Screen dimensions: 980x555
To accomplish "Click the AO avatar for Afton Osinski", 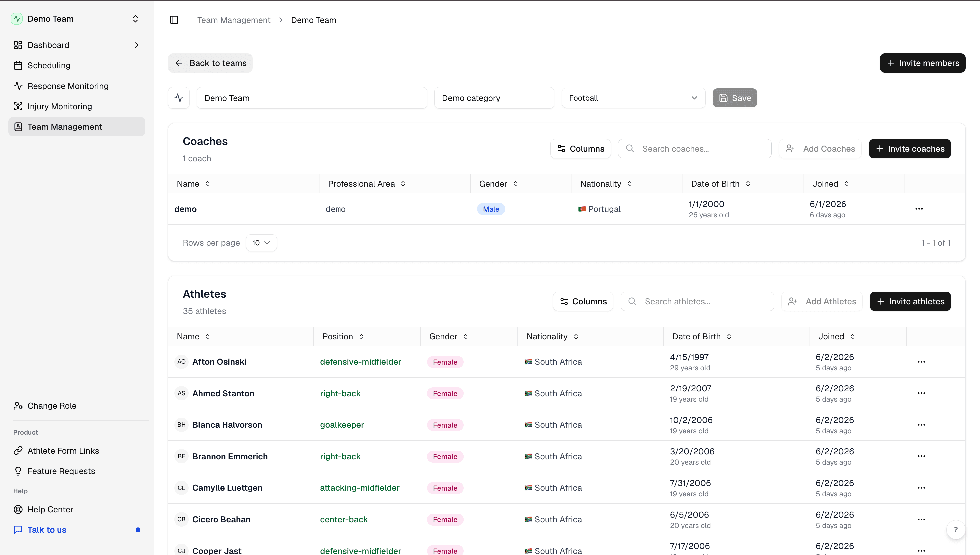I will tap(181, 362).
